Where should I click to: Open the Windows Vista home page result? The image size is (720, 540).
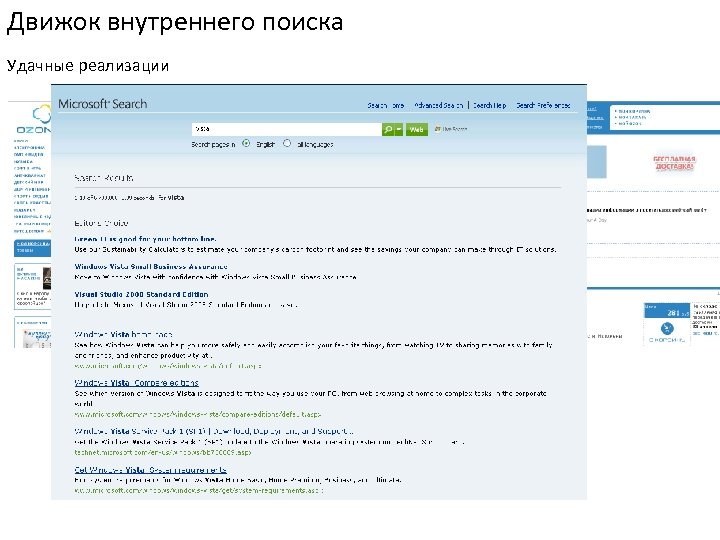[x=123, y=334]
